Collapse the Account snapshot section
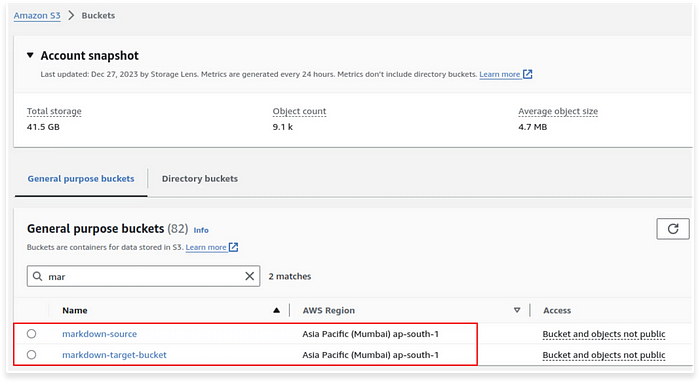Viewport: 700px width, 383px height. coord(30,55)
